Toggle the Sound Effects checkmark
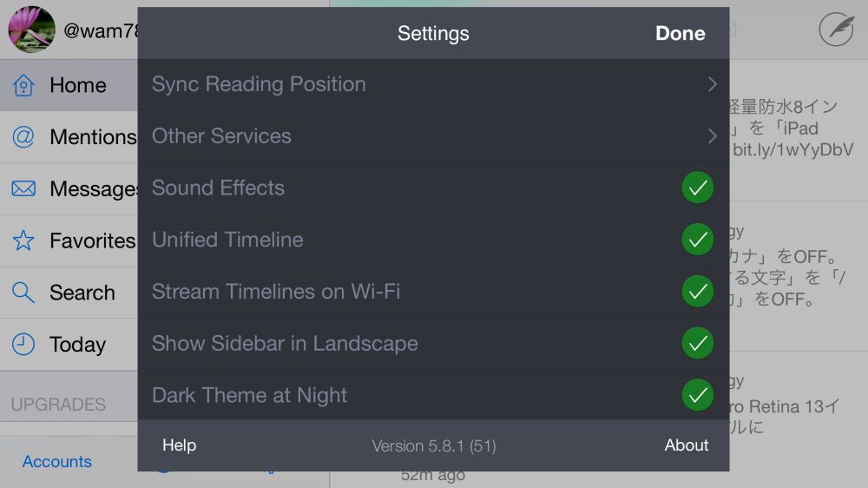The width and height of the screenshot is (868, 488). coord(697,188)
